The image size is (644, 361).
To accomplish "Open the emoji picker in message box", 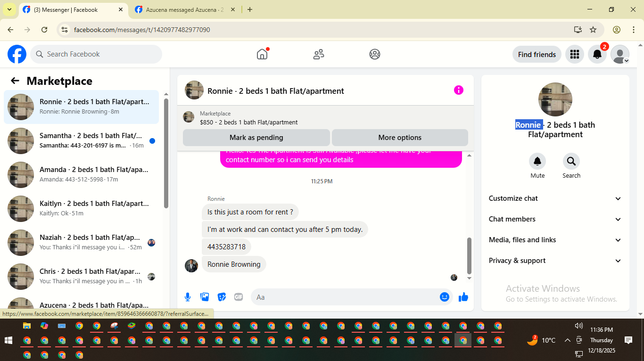I will pos(444,297).
